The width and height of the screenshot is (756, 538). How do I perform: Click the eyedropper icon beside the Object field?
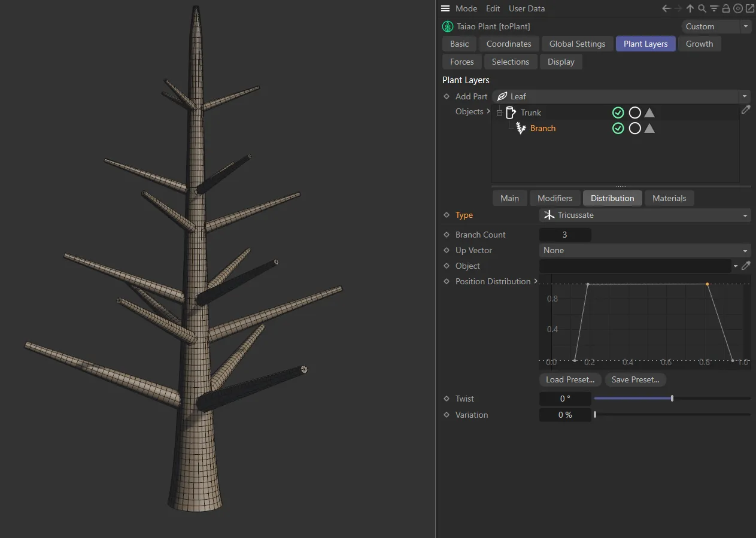pos(746,266)
